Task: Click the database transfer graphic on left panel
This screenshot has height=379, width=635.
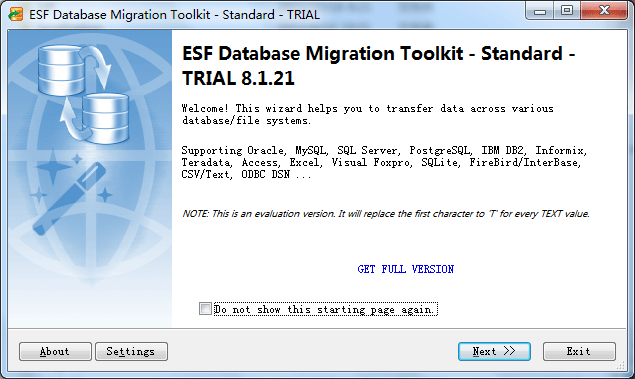Action: coord(83,94)
